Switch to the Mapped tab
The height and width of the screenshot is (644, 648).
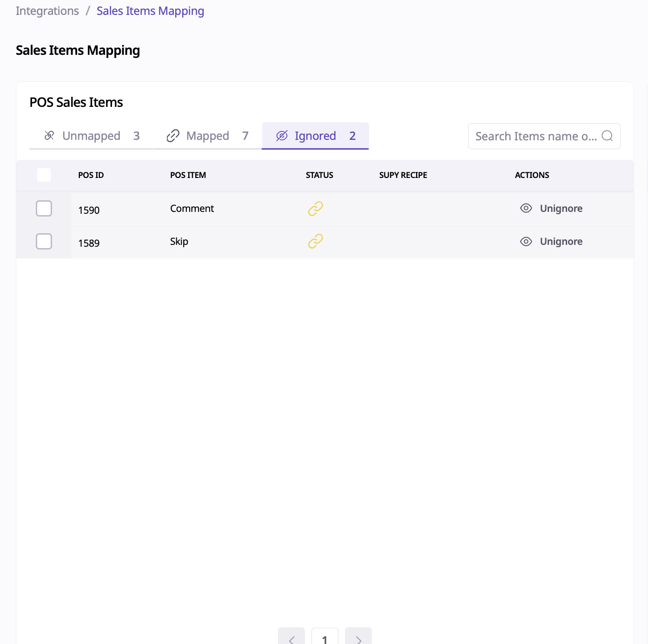point(208,136)
